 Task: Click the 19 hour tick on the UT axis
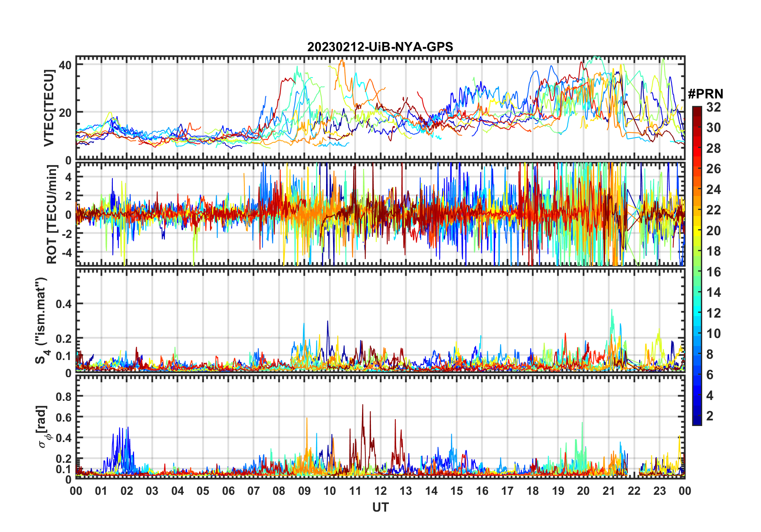(x=558, y=491)
